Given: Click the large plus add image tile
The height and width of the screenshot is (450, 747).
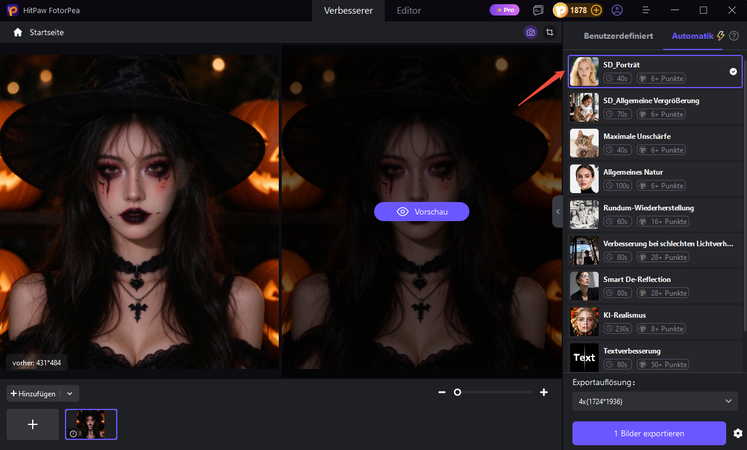Looking at the screenshot, I should [33, 424].
